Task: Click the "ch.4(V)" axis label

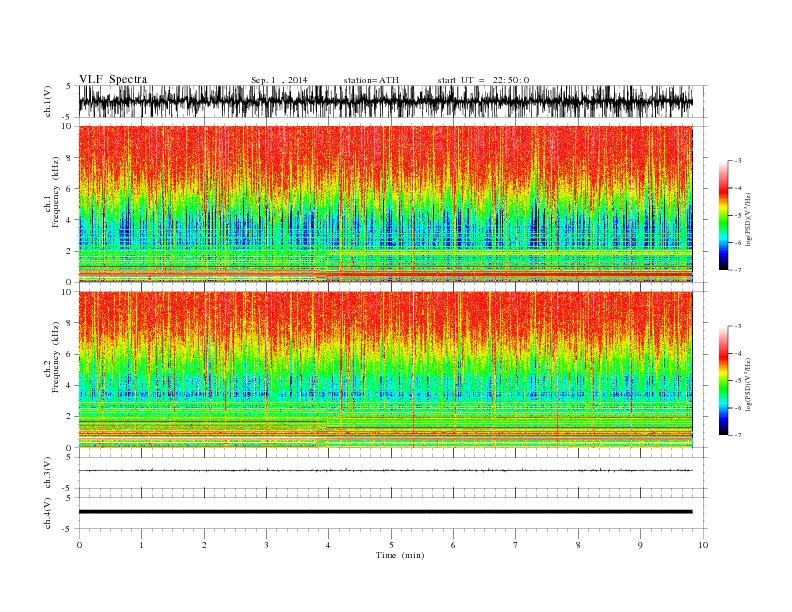Action: point(48,514)
